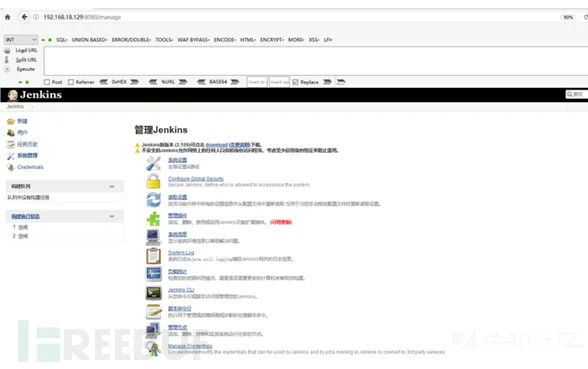
Task: Open the System Log link
Action: 181,253
